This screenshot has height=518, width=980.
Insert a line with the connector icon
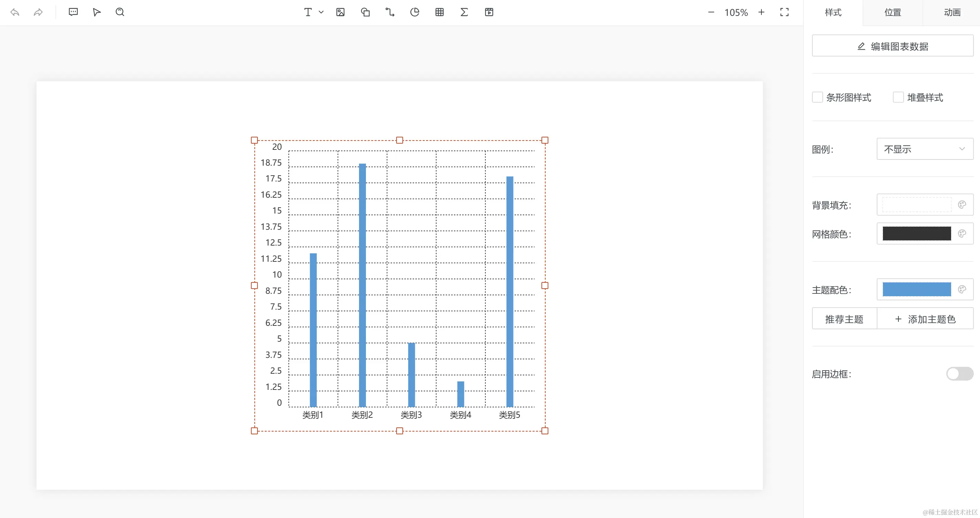click(x=390, y=12)
